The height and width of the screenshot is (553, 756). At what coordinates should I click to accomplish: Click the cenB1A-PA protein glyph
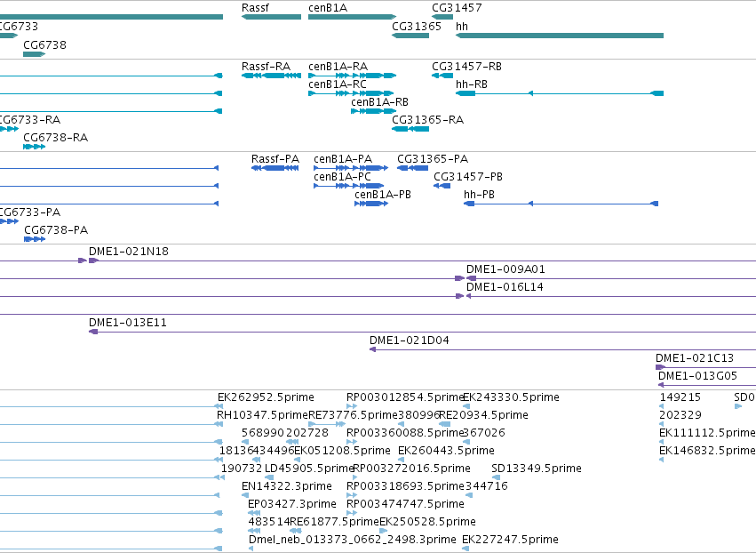[351, 168]
